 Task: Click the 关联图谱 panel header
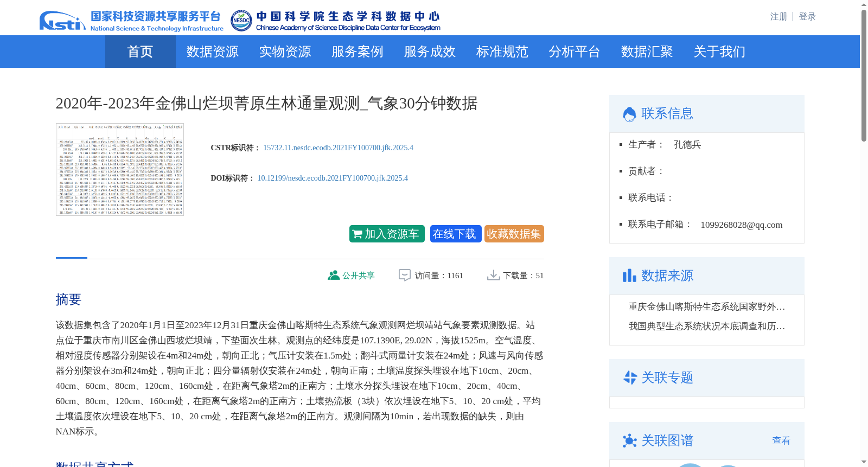click(x=707, y=441)
